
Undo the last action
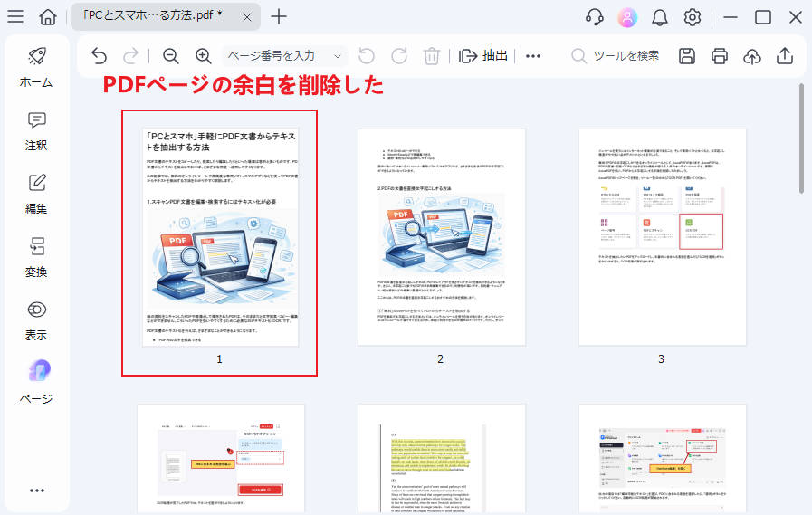[x=99, y=55]
